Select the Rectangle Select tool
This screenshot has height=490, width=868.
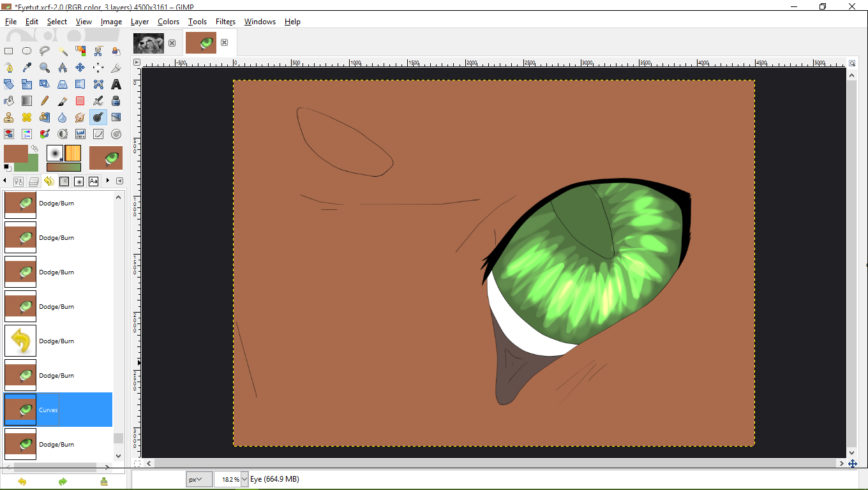click(9, 51)
